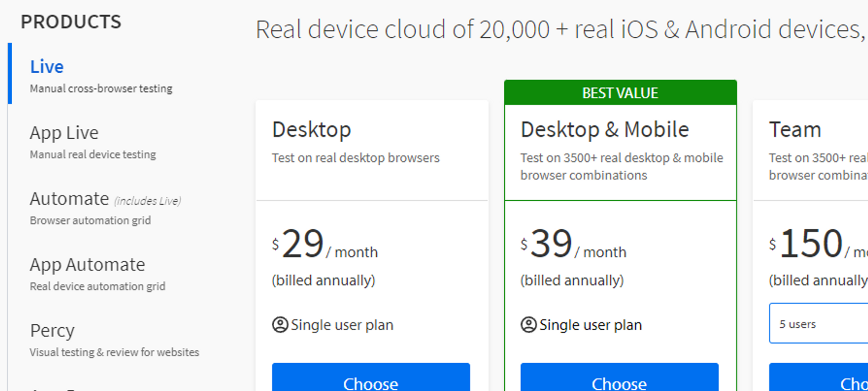
Task: Click '(includes Live)' note beside Automate
Action: pyautogui.click(x=148, y=201)
